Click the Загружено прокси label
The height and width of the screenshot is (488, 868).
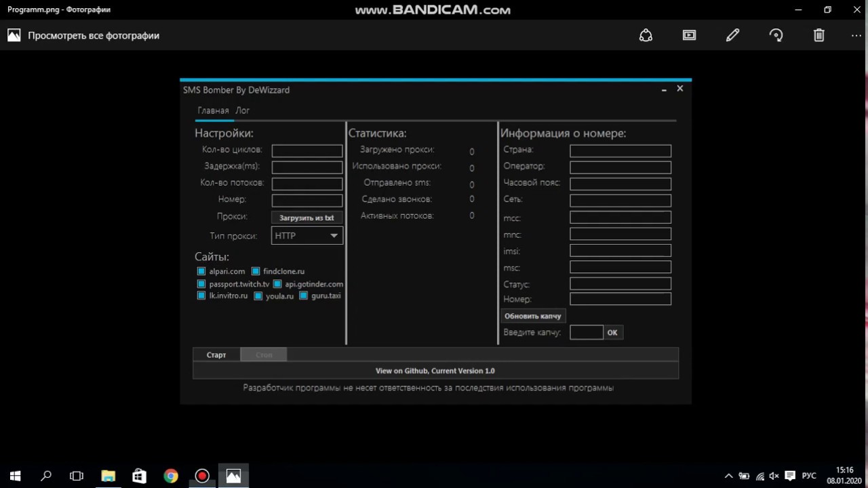click(397, 150)
